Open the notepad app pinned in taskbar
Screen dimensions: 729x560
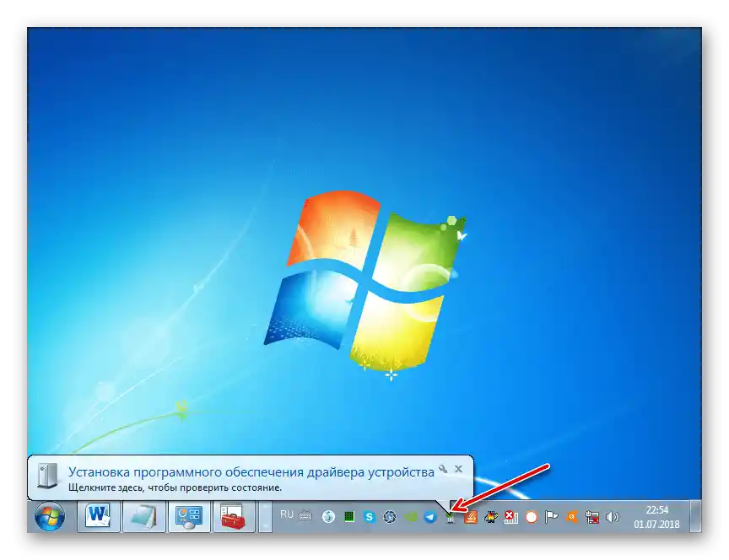[x=143, y=516]
